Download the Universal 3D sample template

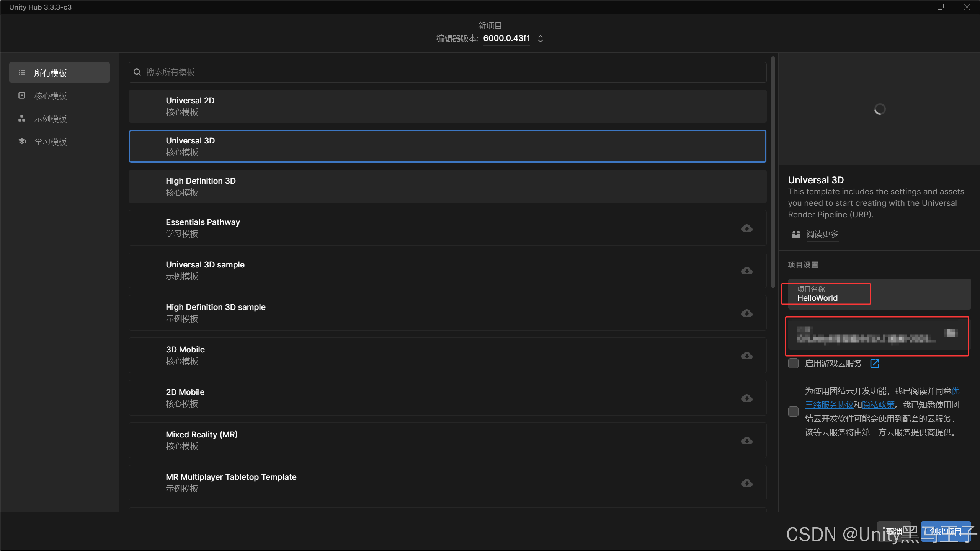tap(746, 271)
